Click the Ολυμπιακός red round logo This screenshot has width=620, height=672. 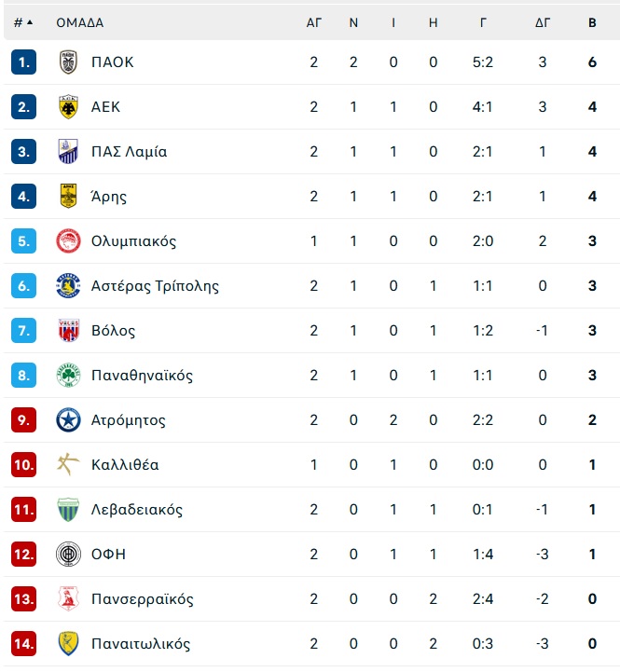point(68,240)
